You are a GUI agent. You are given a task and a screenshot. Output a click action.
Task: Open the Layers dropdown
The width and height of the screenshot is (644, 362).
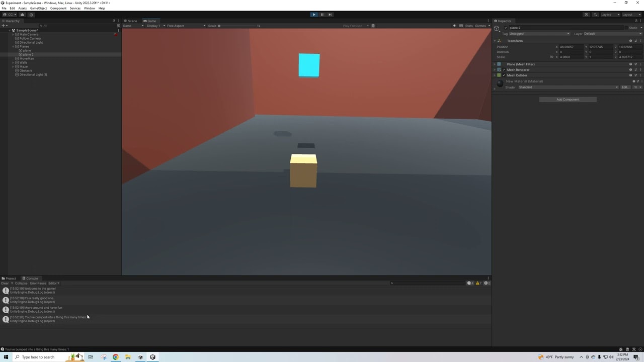tap(609, 15)
